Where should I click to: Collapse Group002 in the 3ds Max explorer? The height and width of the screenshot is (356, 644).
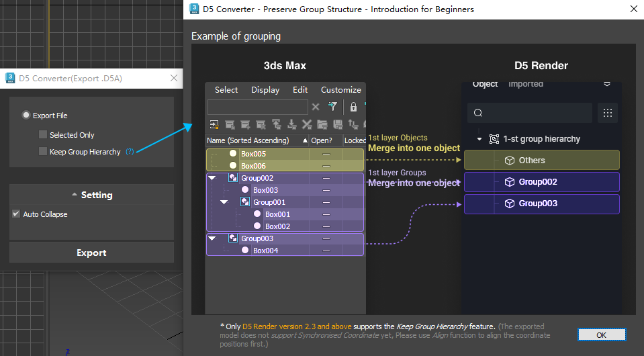point(212,178)
